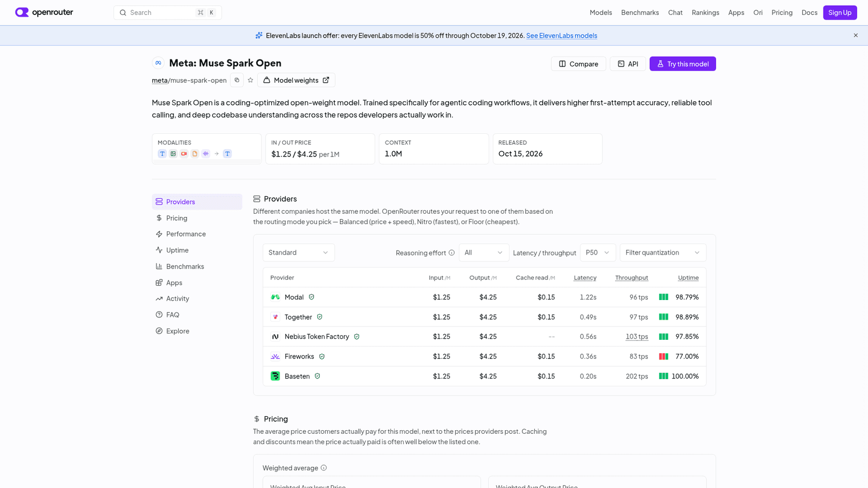Sort by the Throughput column header
This screenshot has height=488, width=868.
[x=631, y=278]
